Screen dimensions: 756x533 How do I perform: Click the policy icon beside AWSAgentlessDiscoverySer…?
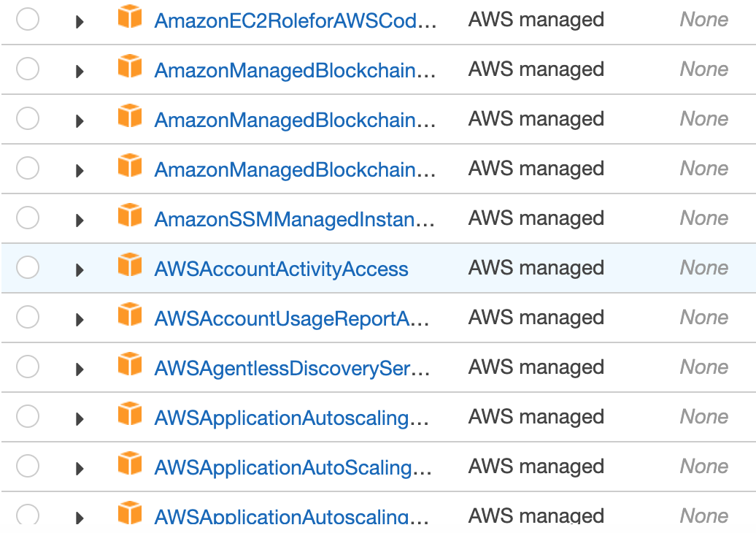(130, 365)
